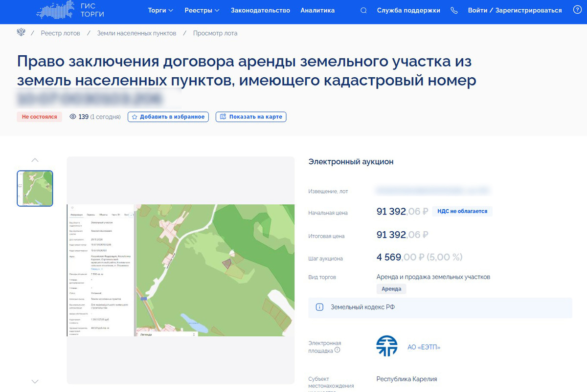587x392 pixels.
Task: Click Войти / Зарегистрироваться
Action: (x=514, y=10)
